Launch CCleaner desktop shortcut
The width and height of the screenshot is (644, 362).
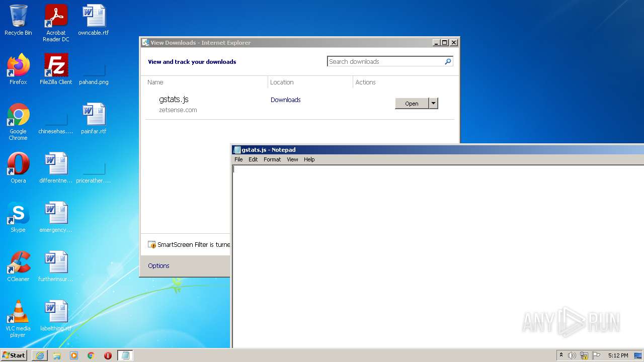(x=18, y=266)
